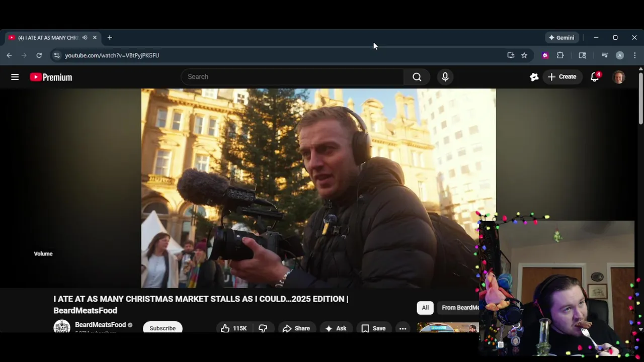Click the BeardMeatsFood channel avatar
The height and width of the screenshot is (362, 644).
click(62, 327)
